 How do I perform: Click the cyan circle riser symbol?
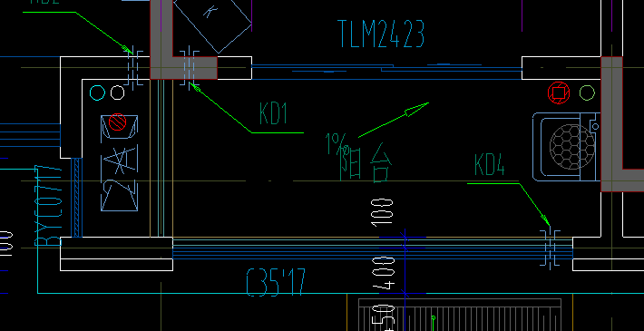pos(97,92)
